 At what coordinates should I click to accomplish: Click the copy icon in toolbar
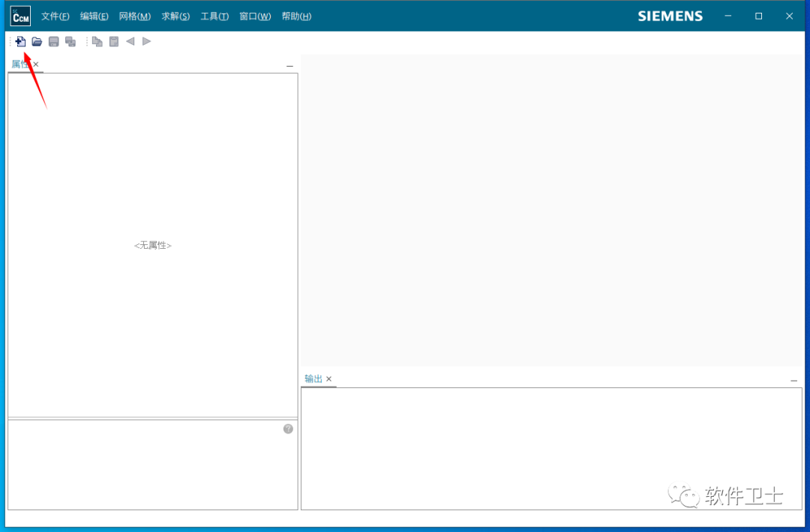(x=97, y=41)
